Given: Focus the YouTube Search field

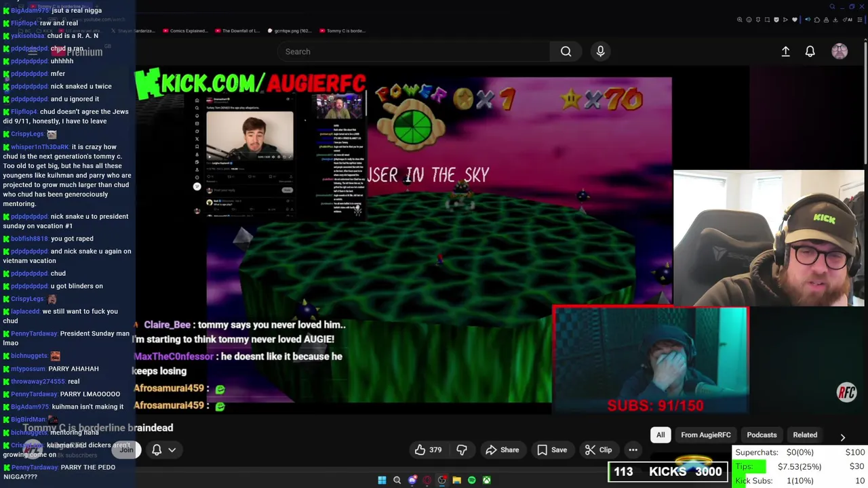Looking at the screenshot, I should click(414, 52).
